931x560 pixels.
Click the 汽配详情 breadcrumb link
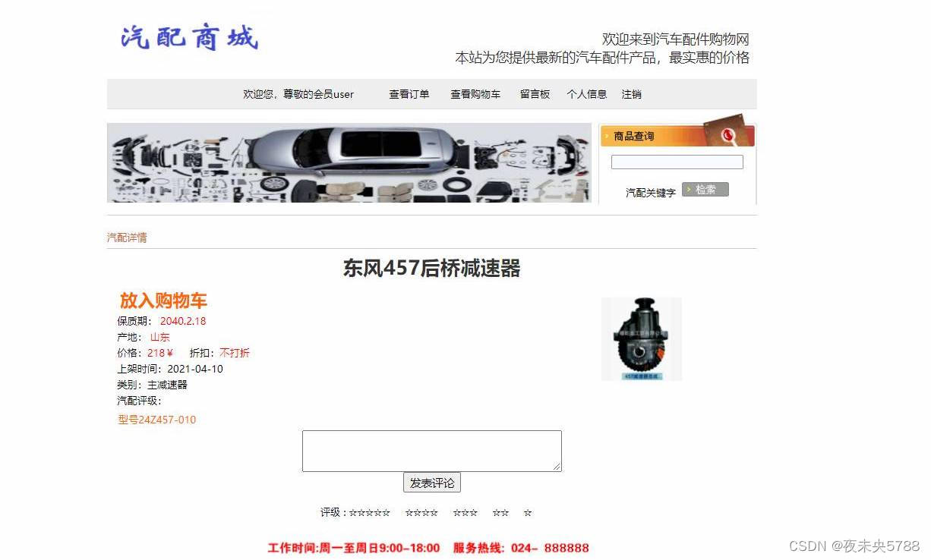[x=127, y=238]
